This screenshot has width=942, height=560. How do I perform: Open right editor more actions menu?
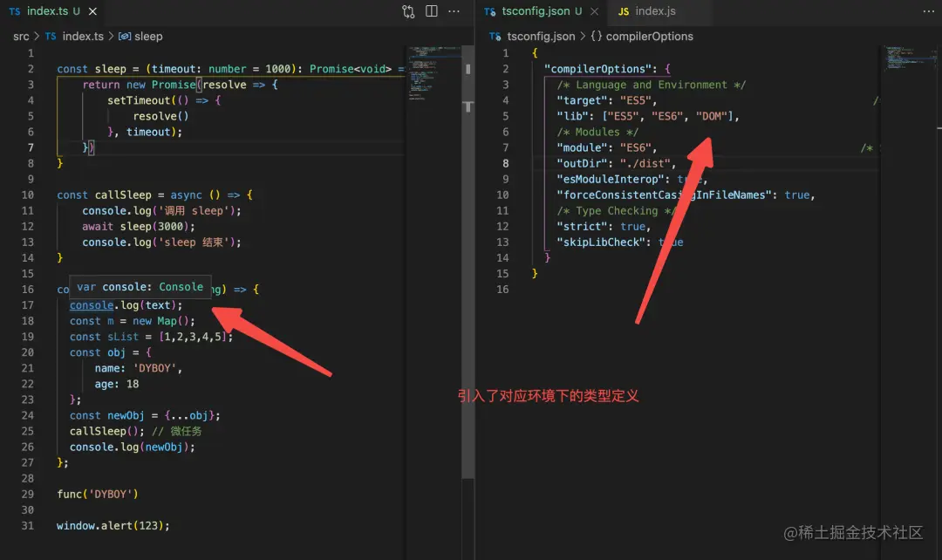[929, 11]
